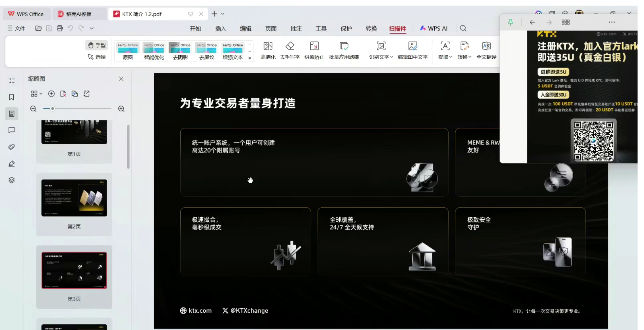Open the ribbon 转换 convert dropdown
Screen dimensions: 644x330
coord(464,51)
